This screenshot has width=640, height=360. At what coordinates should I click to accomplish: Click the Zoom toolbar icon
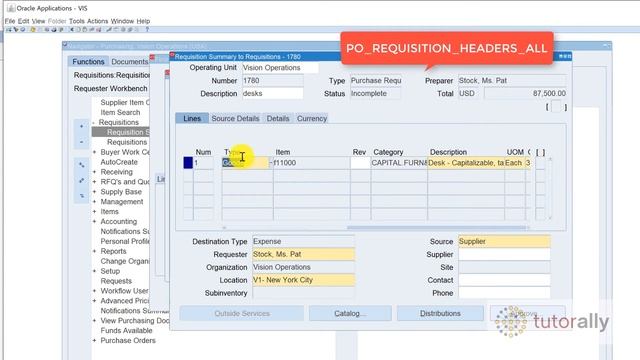116,29
